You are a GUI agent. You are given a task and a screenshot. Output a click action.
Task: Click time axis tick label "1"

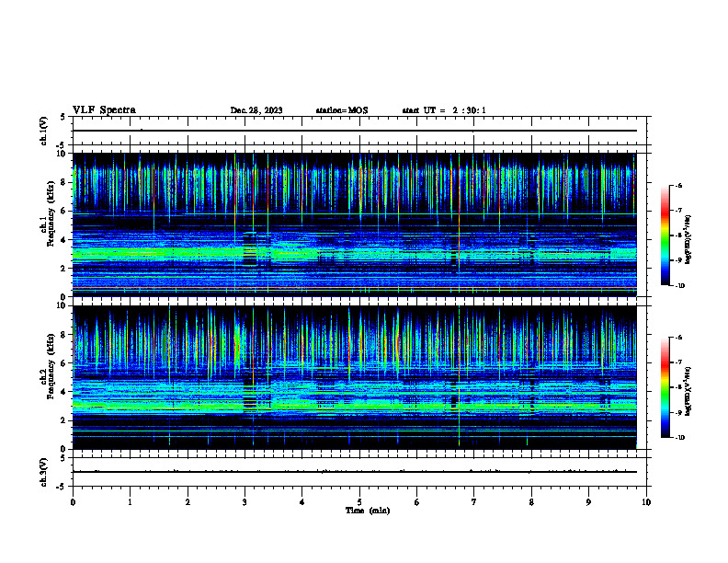click(130, 502)
